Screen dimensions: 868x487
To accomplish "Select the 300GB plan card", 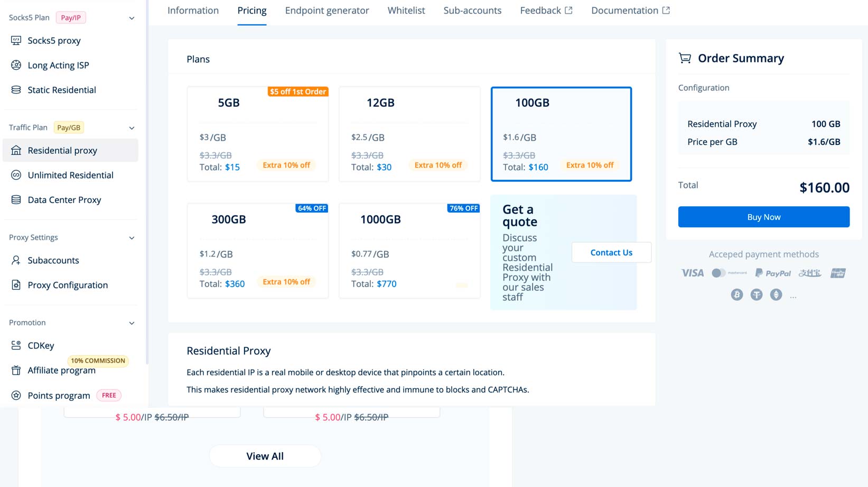I will point(257,251).
